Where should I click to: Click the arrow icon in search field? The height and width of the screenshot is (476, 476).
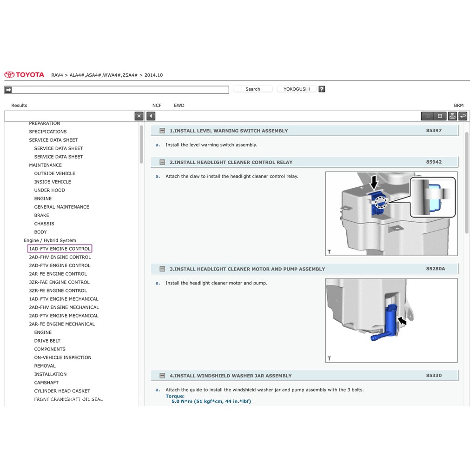[8, 90]
